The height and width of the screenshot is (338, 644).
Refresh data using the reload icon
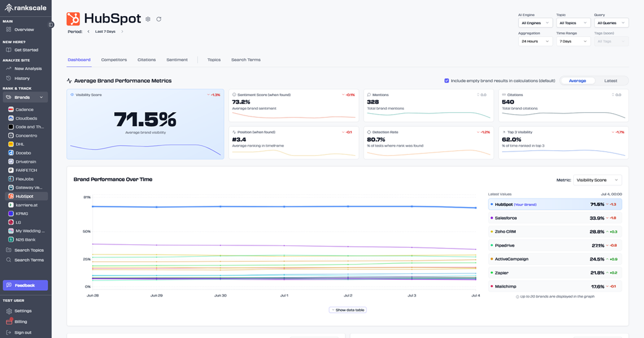point(159,19)
